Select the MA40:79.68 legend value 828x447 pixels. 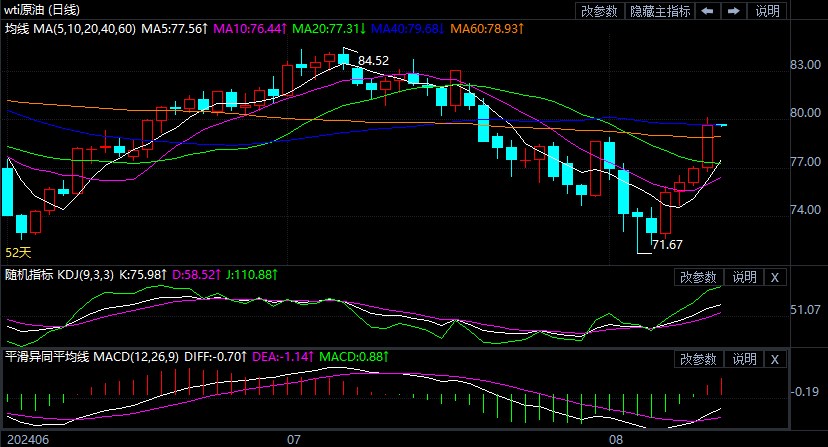pos(408,29)
